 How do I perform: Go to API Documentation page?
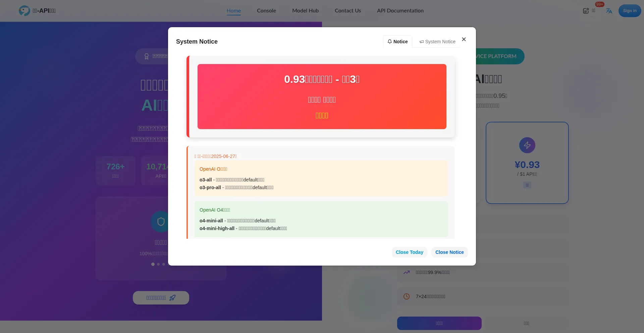pyautogui.click(x=400, y=11)
